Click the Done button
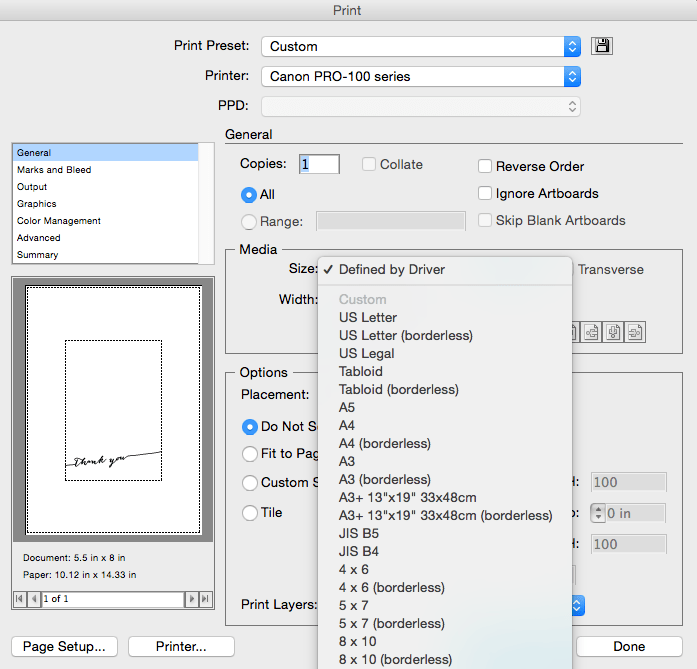 pyautogui.click(x=629, y=646)
